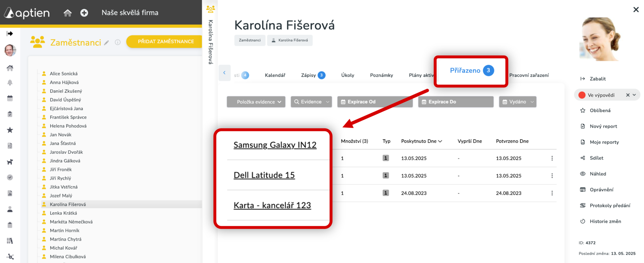This screenshot has width=644, height=263.
Task: Open the favorites star in sidebar
Action: point(10,130)
